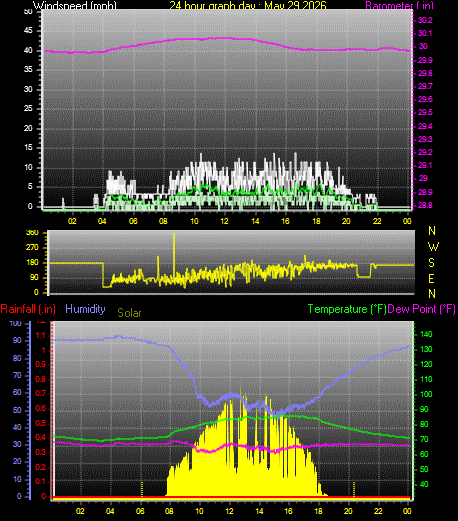Click the rainfall axis value "1.1"
The image size is (458, 521).
click(41, 336)
